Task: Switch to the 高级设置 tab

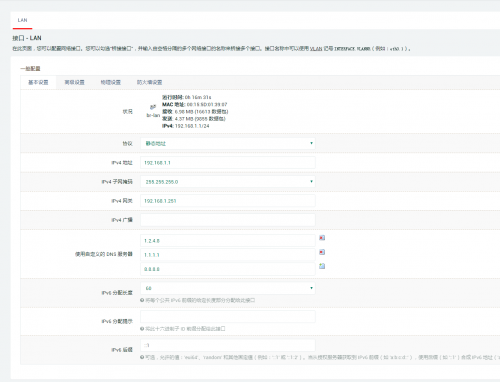Action: pos(74,82)
